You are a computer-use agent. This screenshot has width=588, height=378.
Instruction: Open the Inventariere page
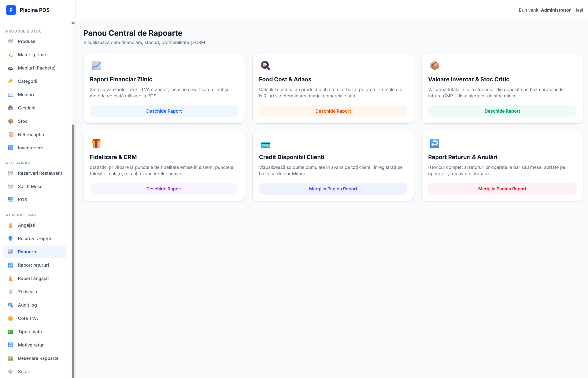[35, 148]
